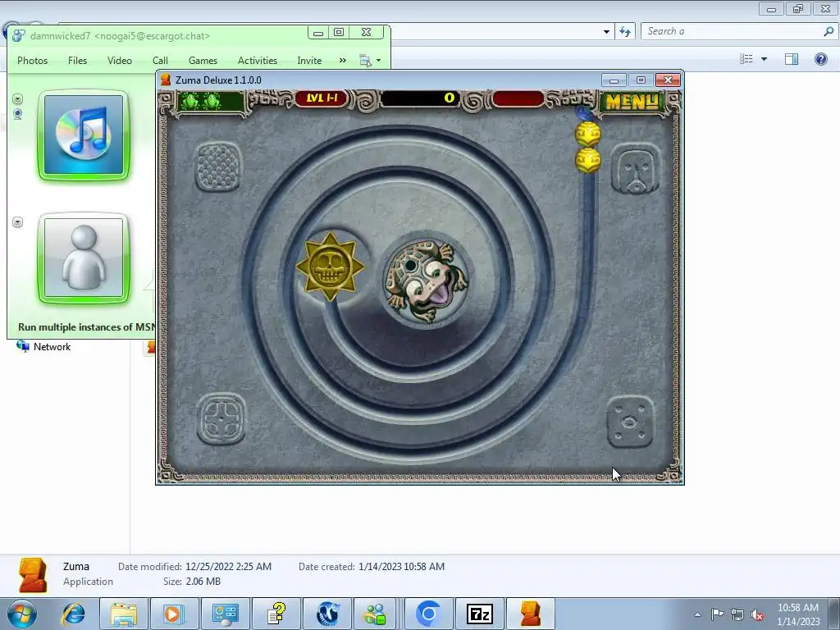
Task: Click the topmost yellow ball on the Zuma track
Action: (587, 134)
